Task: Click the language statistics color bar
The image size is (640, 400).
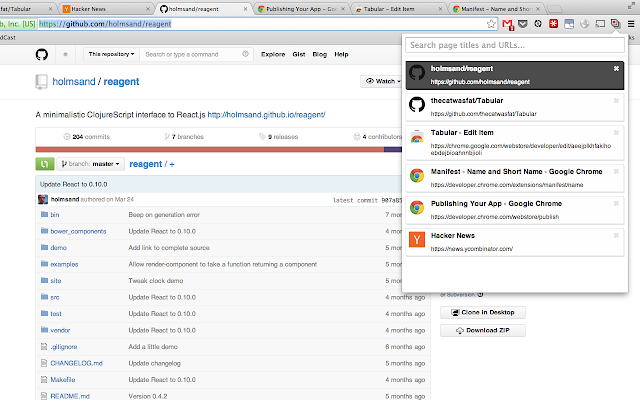Action: [x=219, y=150]
